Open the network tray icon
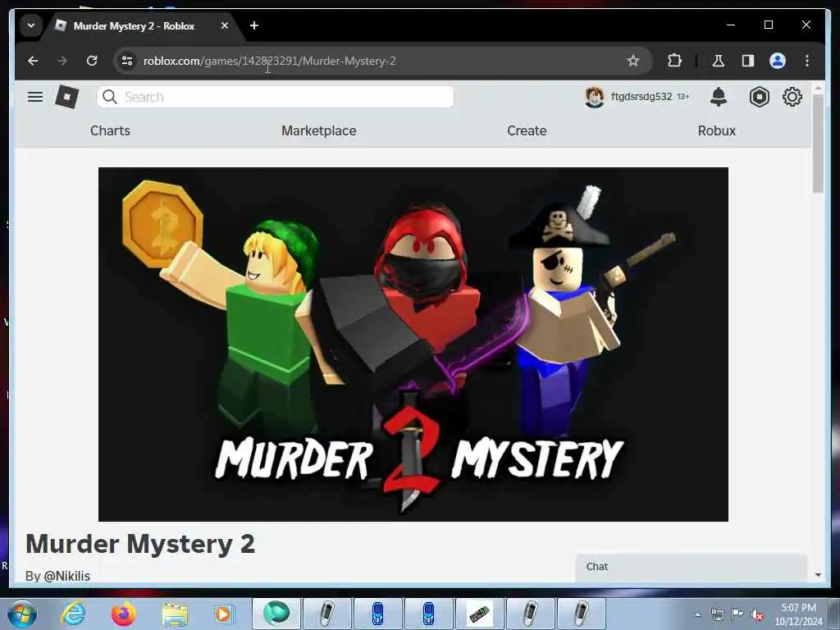The height and width of the screenshot is (630, 840). click(x=717, y=615)
